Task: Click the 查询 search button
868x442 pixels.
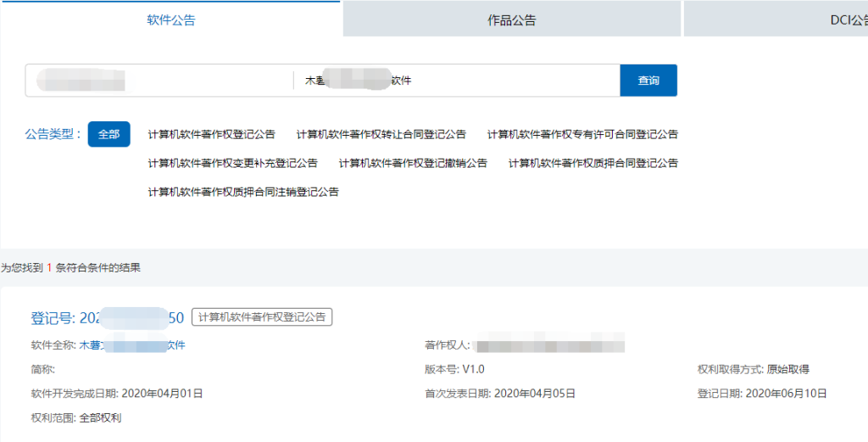Action: click(x=648, y=81)
